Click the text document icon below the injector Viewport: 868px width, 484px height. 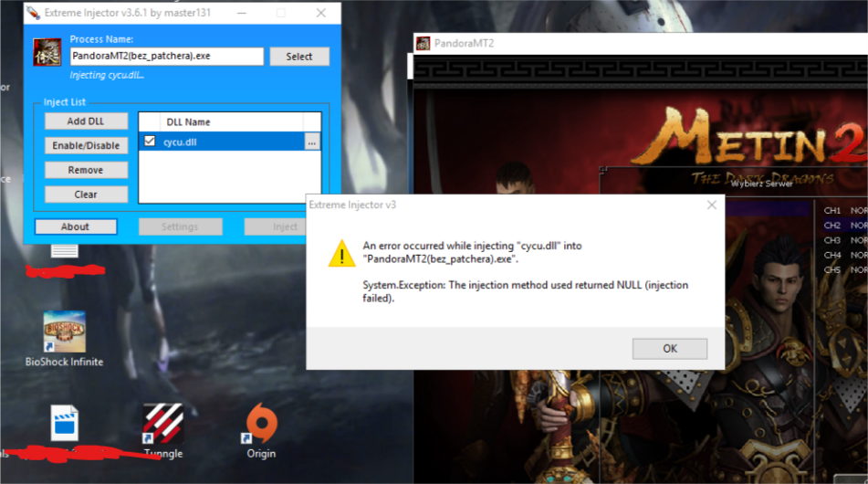point(64,251)
